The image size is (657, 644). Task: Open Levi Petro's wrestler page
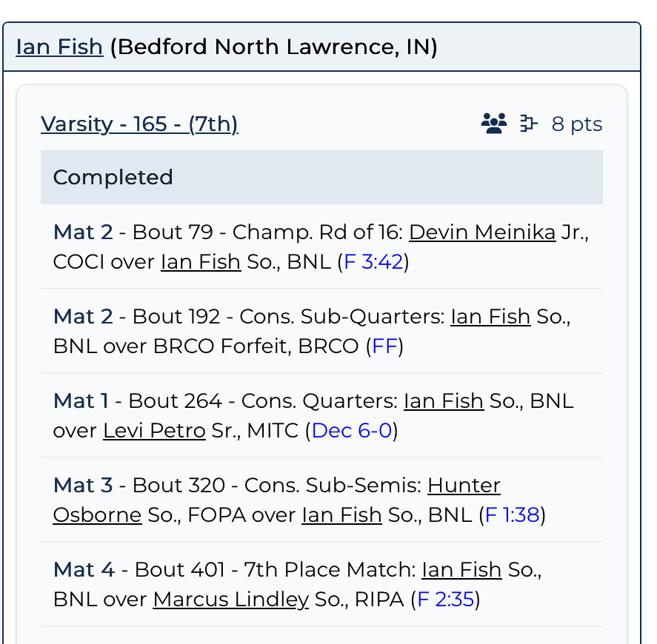pyautogui.click(x=154, y=431)
